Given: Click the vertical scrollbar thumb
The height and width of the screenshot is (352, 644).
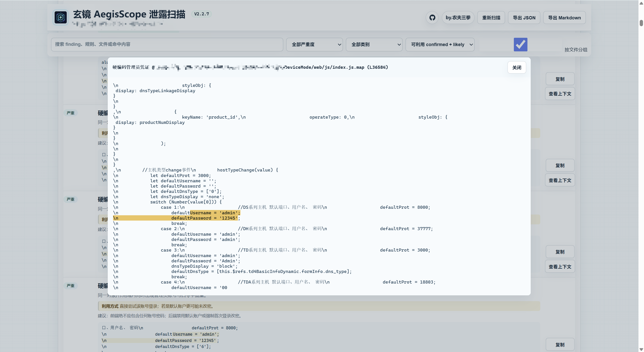Looking at the screenshot, I should point(641,23).
